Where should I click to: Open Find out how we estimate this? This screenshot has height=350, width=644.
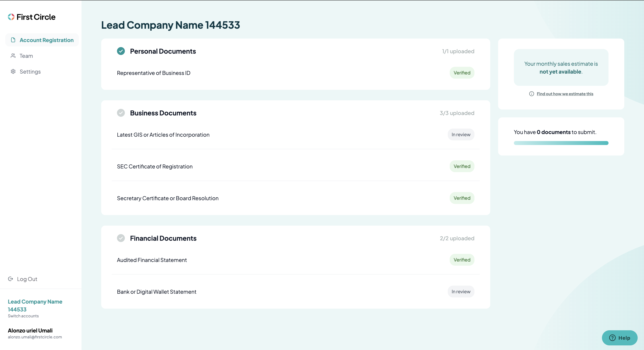[565, 94]
